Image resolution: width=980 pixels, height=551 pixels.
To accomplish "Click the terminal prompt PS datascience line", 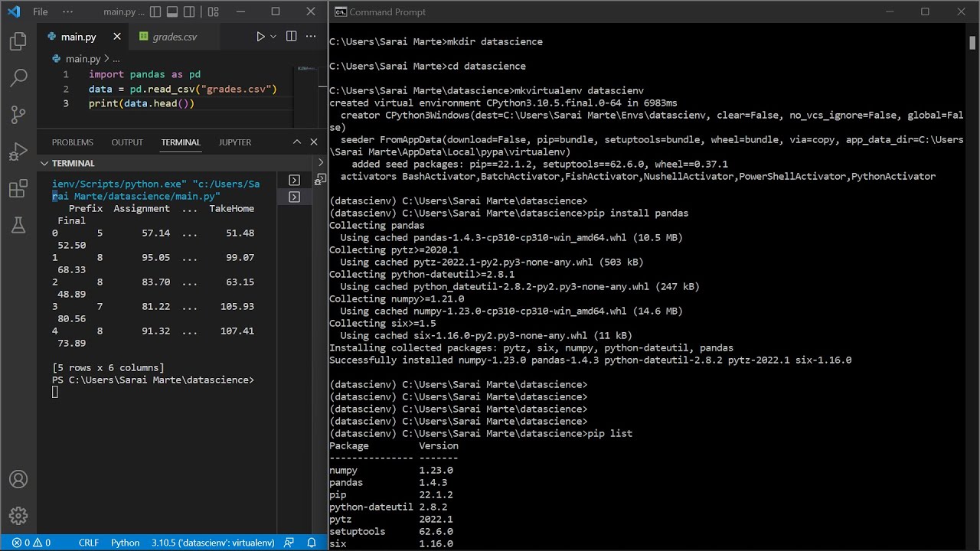I will [153, 380].
